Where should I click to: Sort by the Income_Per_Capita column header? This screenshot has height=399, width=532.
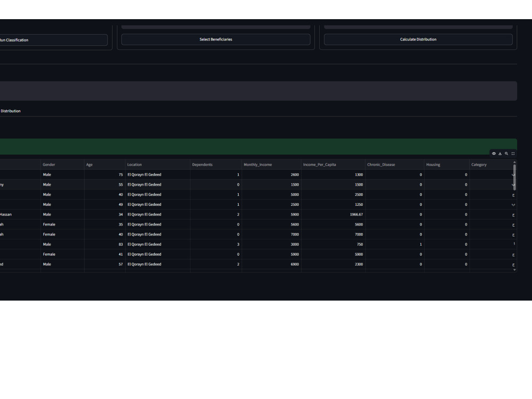point(333,164)
